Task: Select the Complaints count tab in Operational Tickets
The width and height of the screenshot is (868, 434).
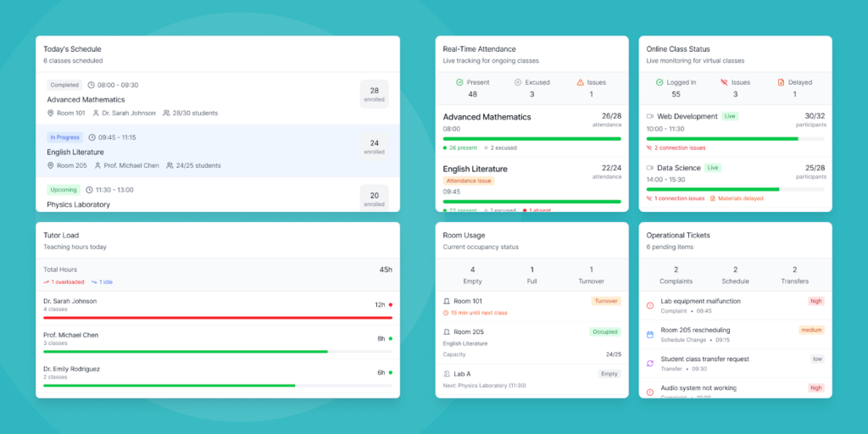Action: tap(676, 275)
